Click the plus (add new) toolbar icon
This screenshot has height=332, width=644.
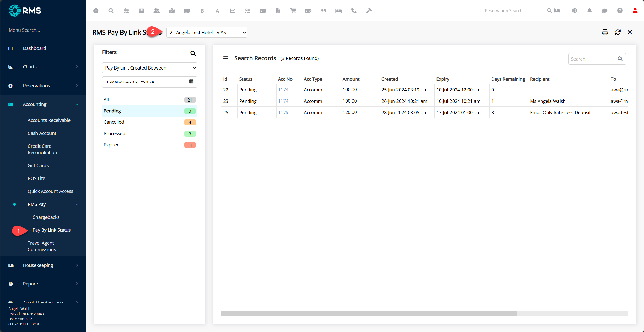click(x=96, y=11)
